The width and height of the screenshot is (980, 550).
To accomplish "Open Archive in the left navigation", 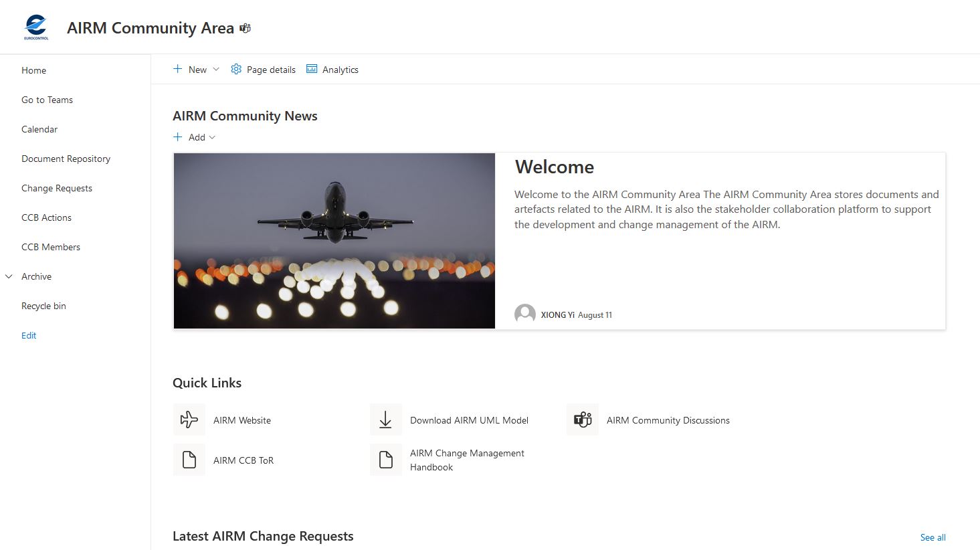I will 36,276.
